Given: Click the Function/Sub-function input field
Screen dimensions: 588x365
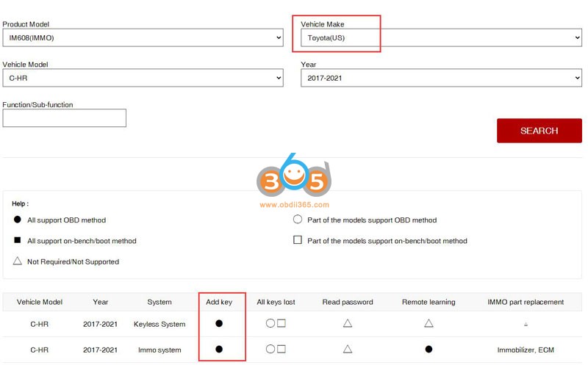Looking at the screenshot, I should 65,118.
